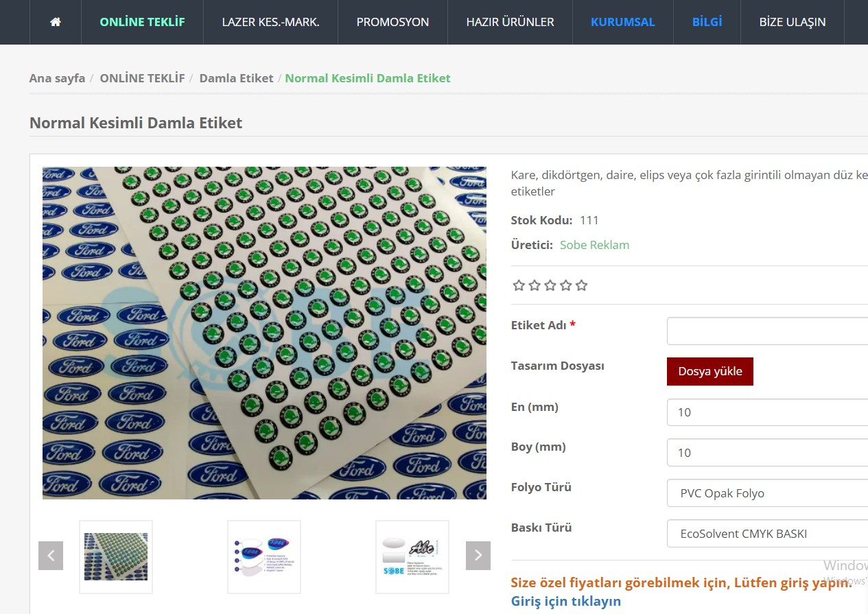Go to Ana sayfa breadcrumb
This screenshot has height=614, width=868.
point(57,78)
